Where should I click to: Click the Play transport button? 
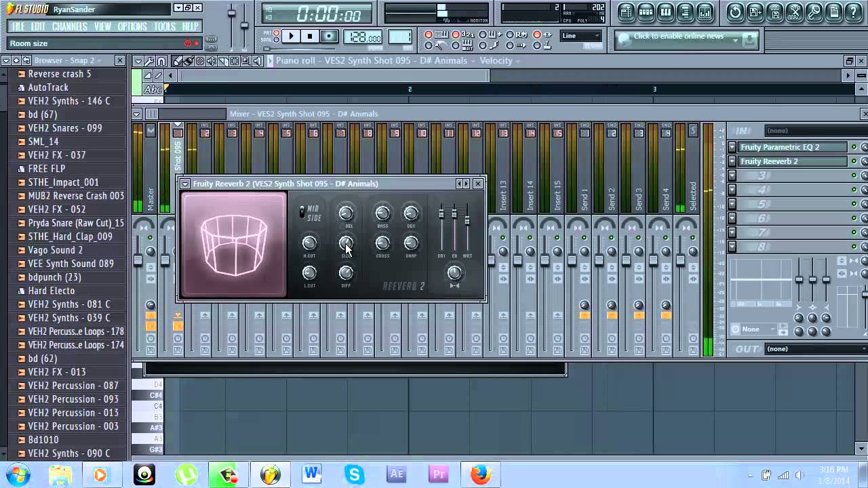[x=291, y=37]
